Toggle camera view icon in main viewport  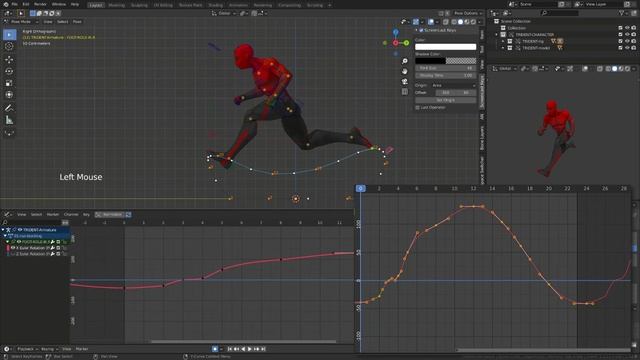404,82
